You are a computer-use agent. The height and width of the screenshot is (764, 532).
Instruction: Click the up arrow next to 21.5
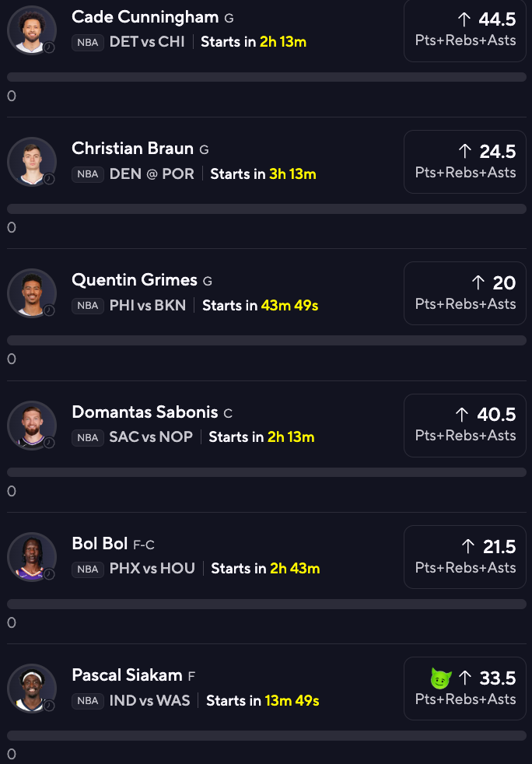tap(467, 547)
